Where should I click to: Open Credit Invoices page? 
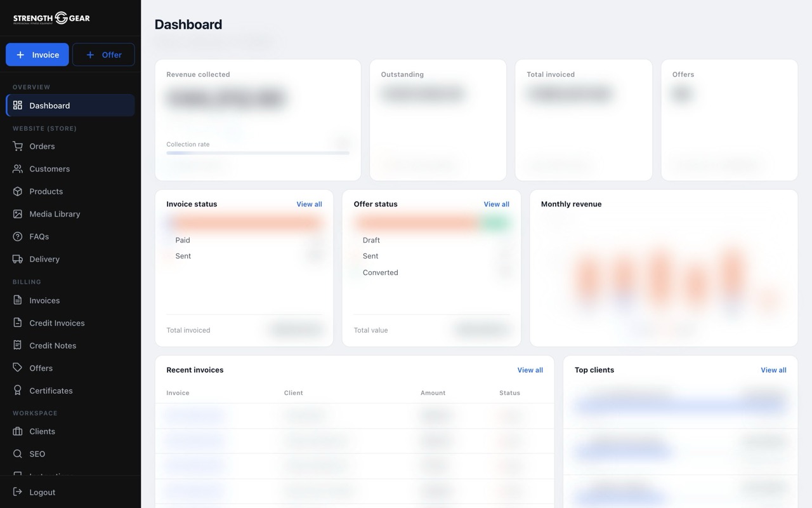click(70, 323)
